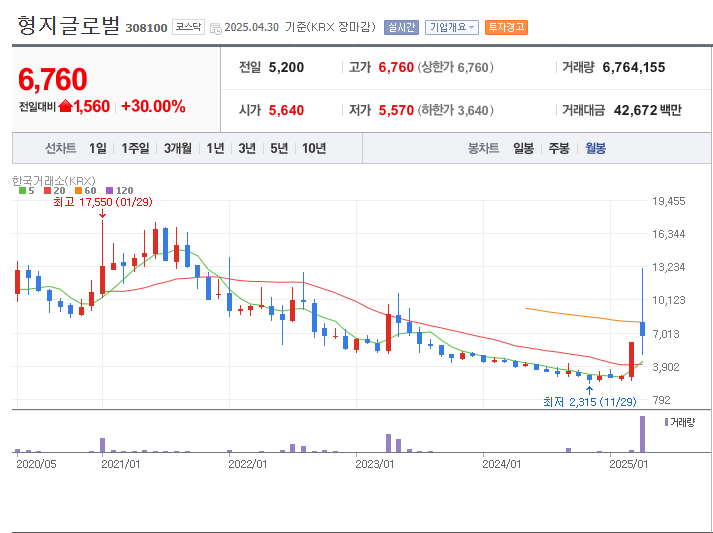Click the 하한가 3,640 text
713x533 pixels.
[x=456, y=110]
